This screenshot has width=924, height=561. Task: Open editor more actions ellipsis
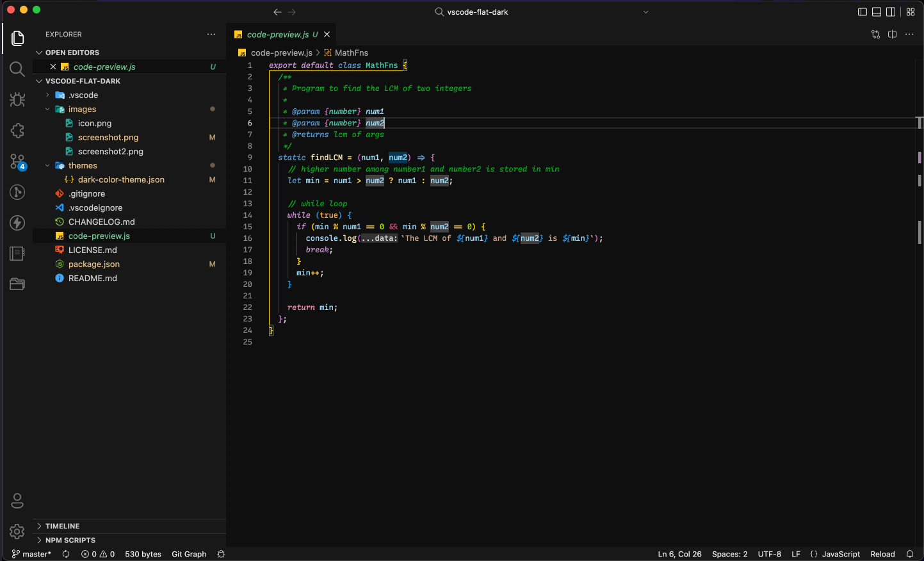tap(909, 35)
